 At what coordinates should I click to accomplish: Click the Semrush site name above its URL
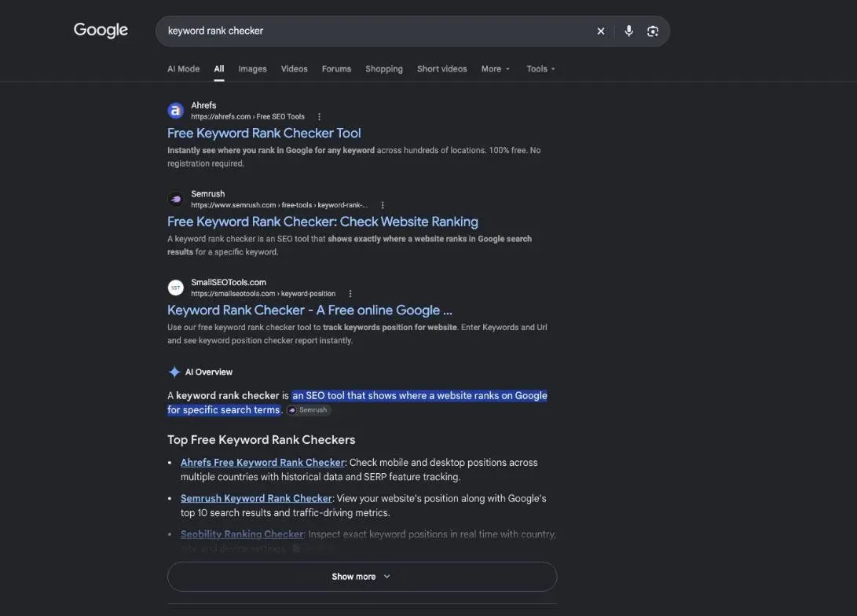[x=207, y=194]
